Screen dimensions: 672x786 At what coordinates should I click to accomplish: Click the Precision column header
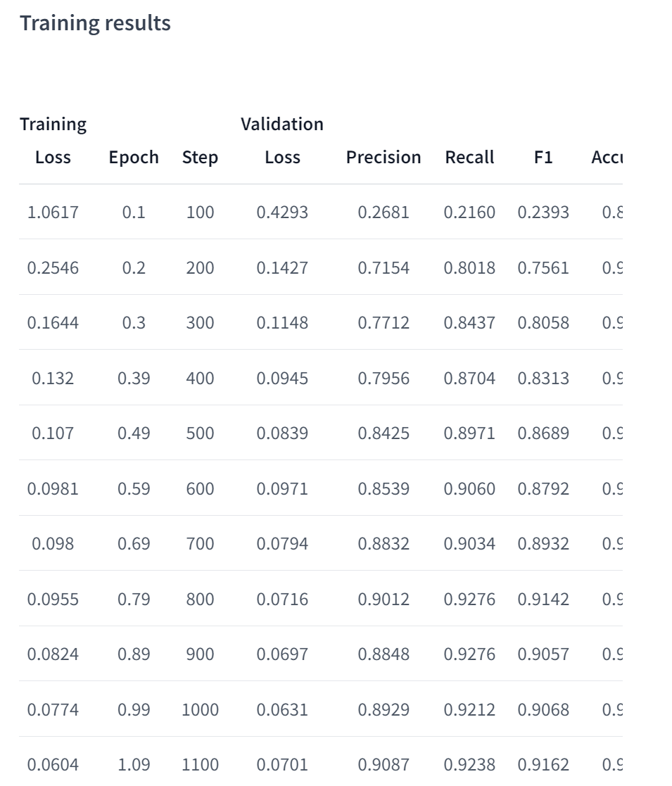[383, 158]
